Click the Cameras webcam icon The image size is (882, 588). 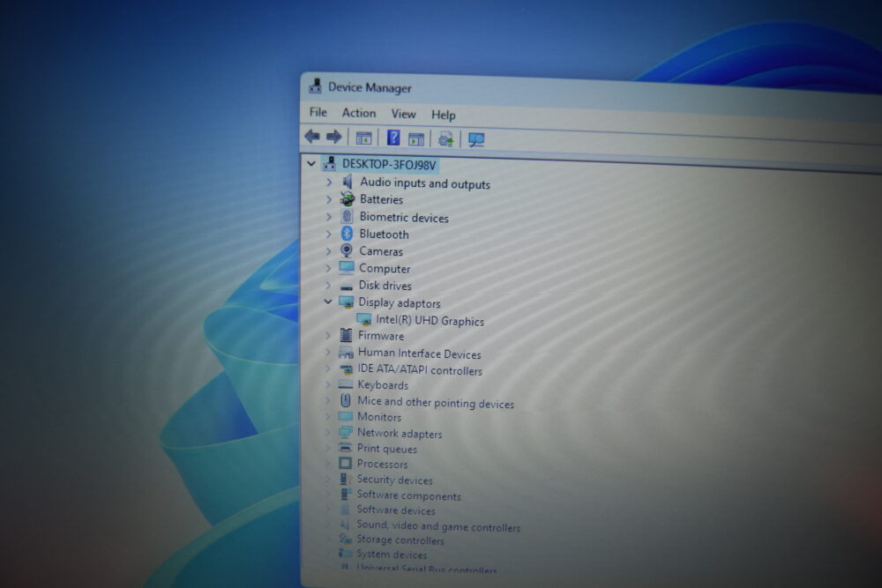(347, 250)
